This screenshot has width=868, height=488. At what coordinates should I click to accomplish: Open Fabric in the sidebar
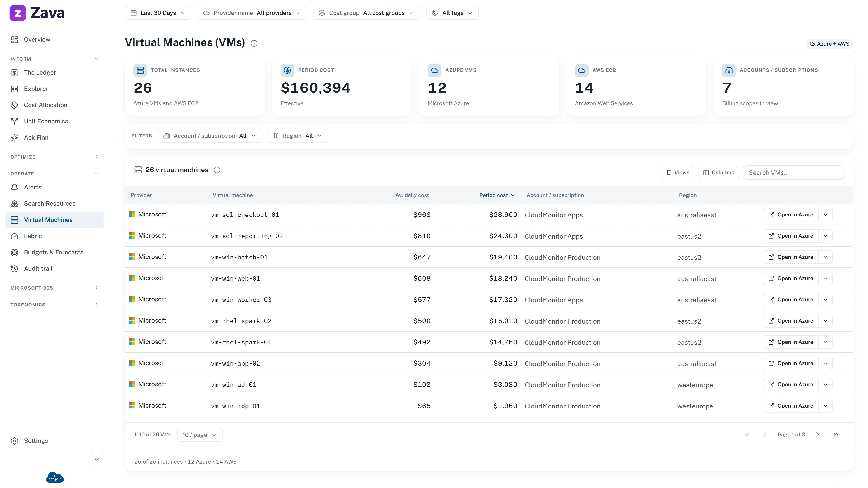click(55, 236)
